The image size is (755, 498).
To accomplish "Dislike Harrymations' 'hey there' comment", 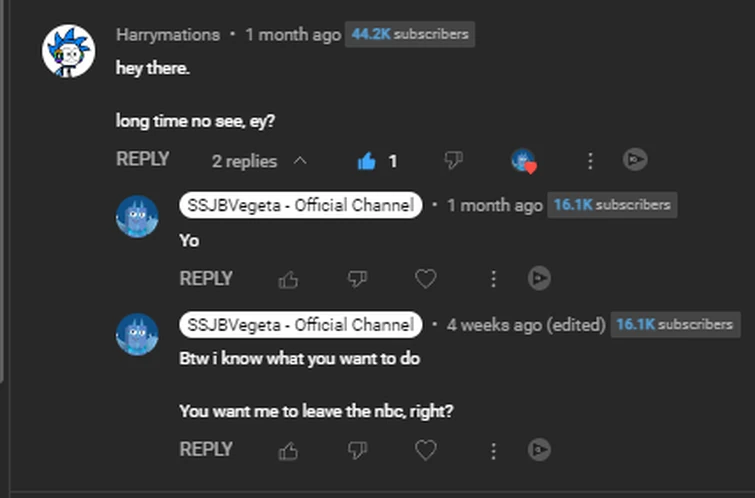I will [x=453, y=160].
